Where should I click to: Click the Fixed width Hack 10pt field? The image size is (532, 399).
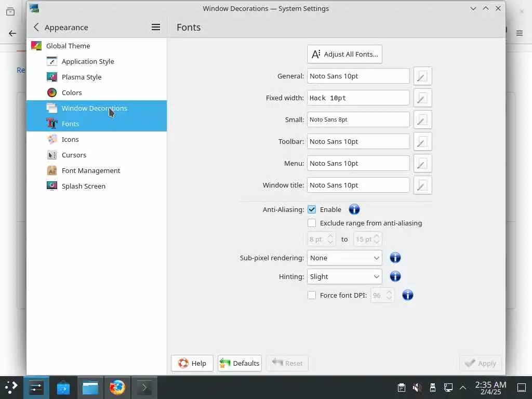click(358, 98)
